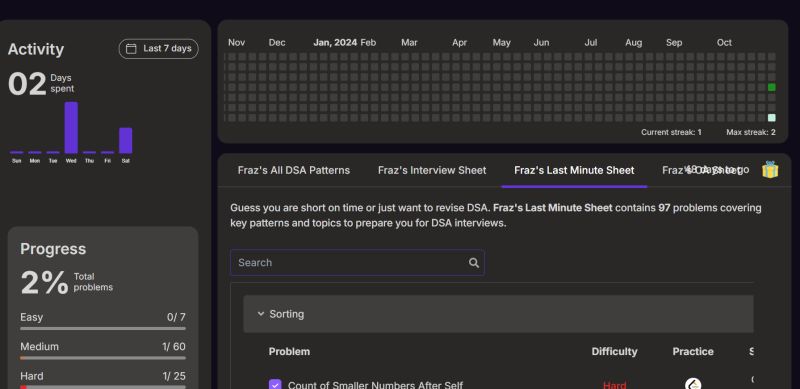Click the Search problems input field
800x389 pixels.
357,262
